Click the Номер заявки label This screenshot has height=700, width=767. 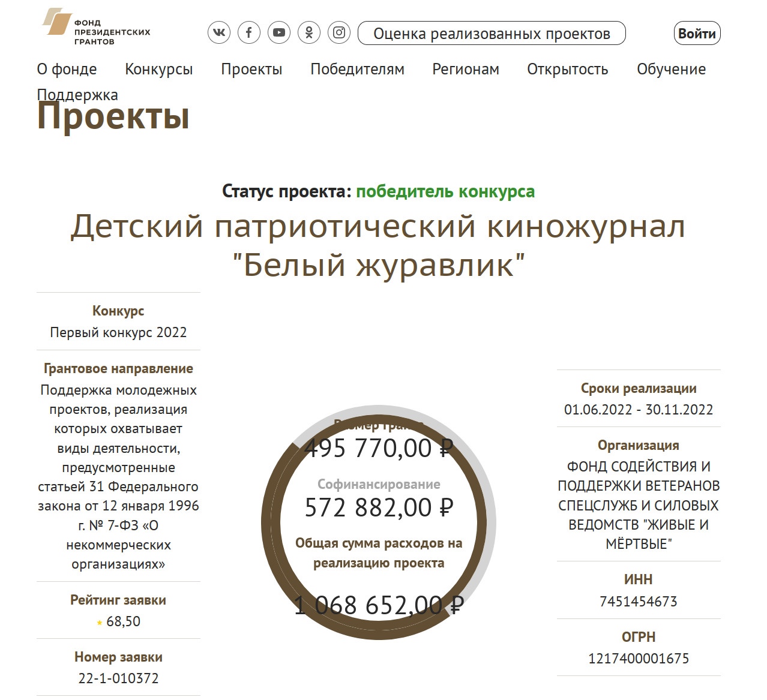pyautogui.click(x=118, y=657)
